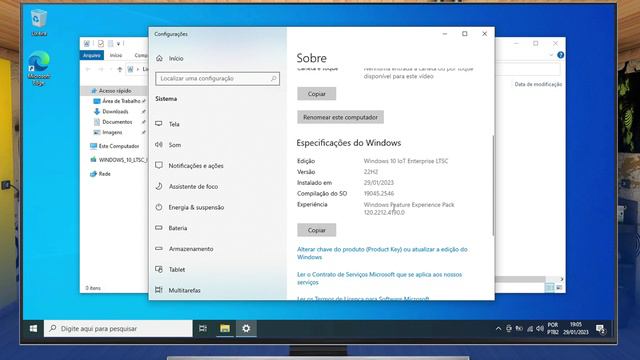Launch Microsoft Edge desktop shortcut
640x360 pixels.
pyautogui.click(x=39, y=68)
